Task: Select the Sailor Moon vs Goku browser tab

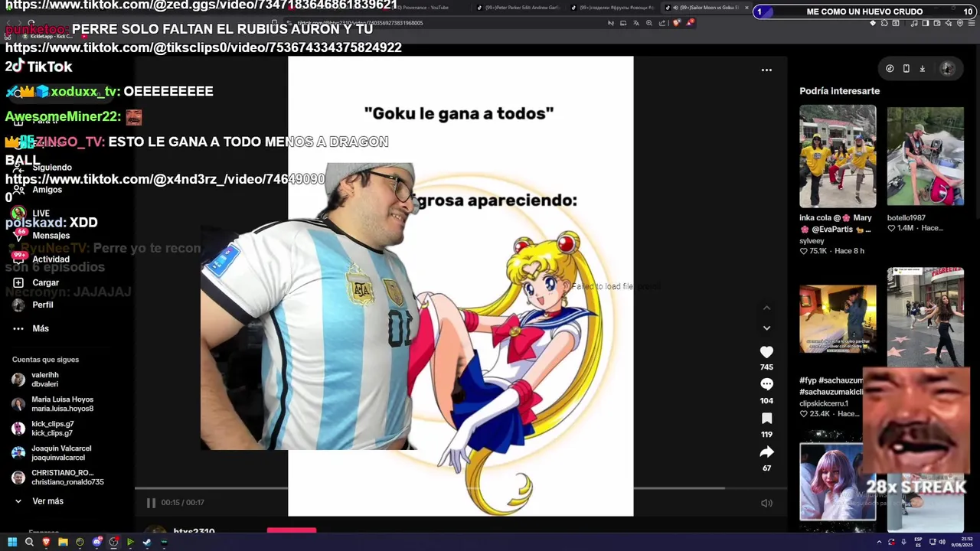Action: click(708, 8)
